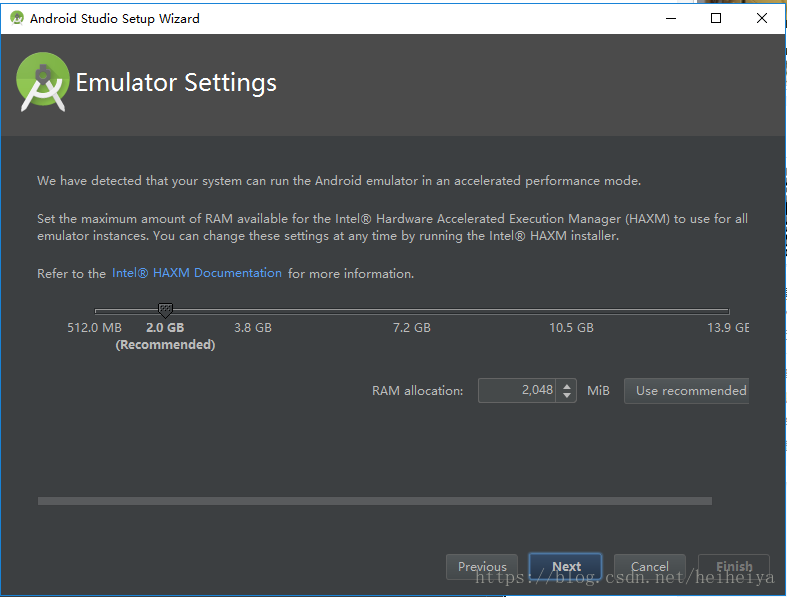
Task: Click the 2.0 GB slider label
Action: pos(165,328)
